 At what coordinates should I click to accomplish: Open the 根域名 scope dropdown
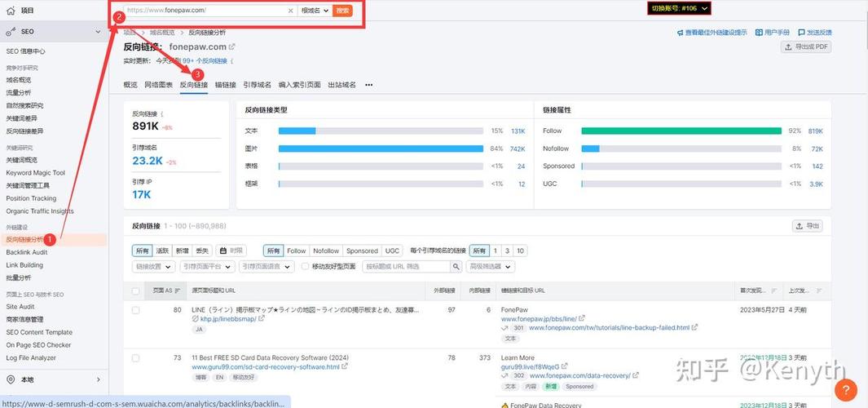point(315,11)
